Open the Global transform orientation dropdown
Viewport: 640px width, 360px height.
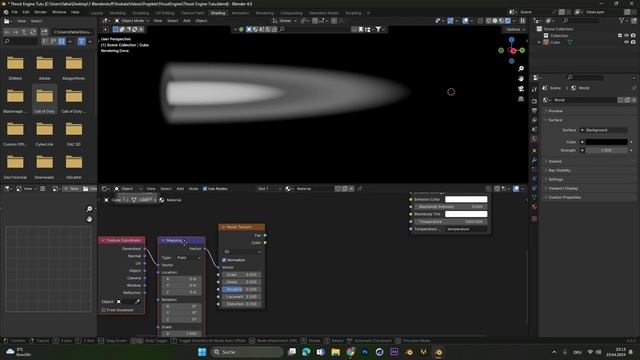coord(285,20)
